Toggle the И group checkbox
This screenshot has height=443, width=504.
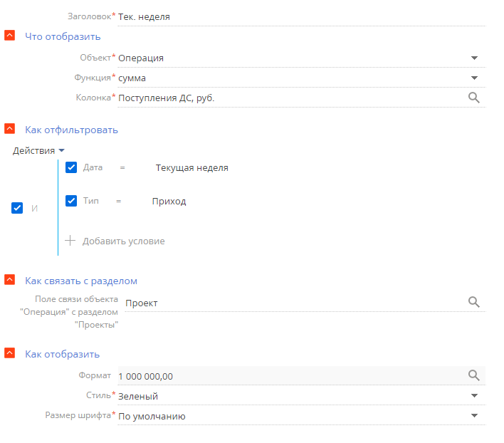point(17,208)
